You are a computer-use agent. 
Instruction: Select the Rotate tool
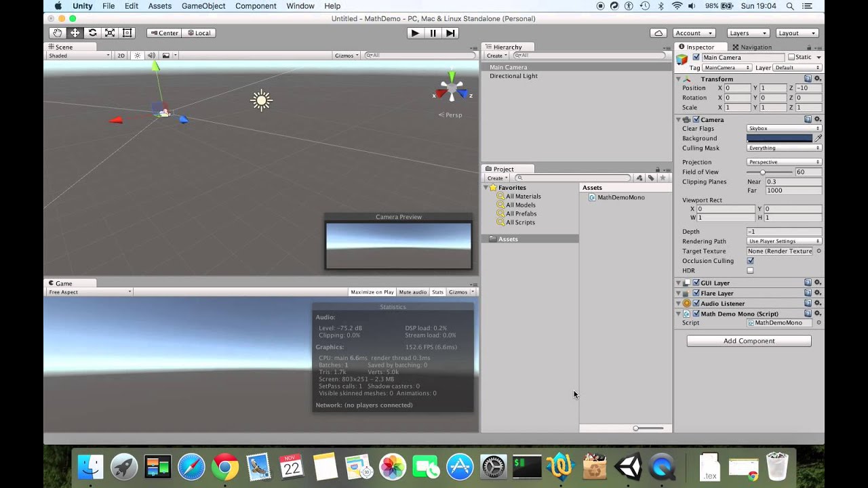92,33
